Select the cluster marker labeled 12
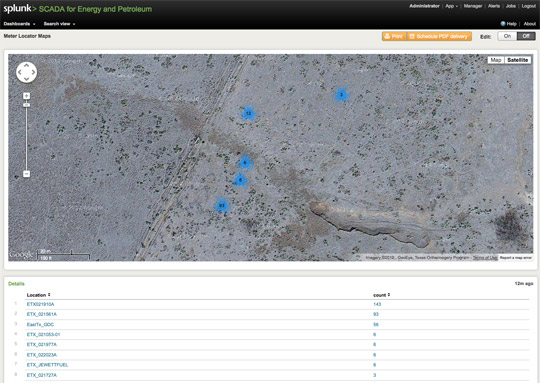This screenshot has height=383, width=540. pos(248,113)
